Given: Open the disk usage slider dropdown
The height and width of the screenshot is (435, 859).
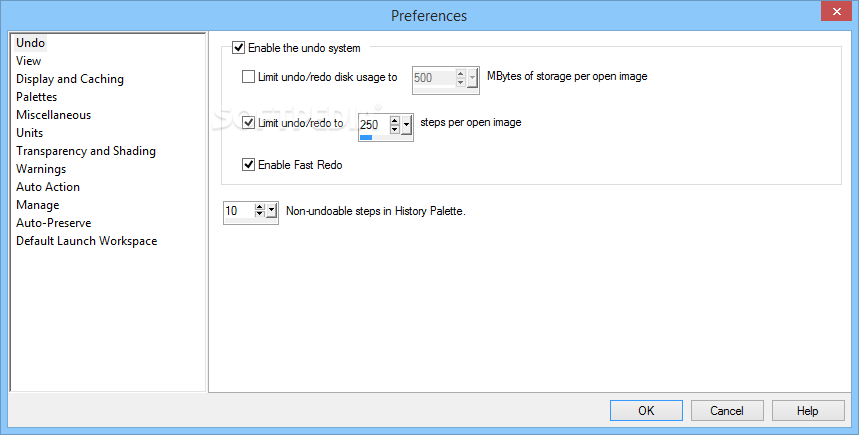Looking at the screenshot, I should tap(472, 78).
